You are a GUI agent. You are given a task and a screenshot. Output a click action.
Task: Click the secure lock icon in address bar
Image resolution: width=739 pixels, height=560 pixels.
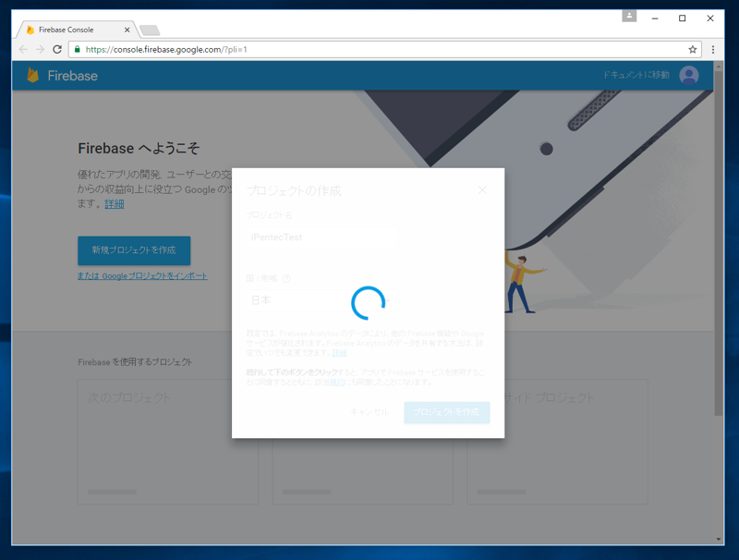[x=78, y=50]
